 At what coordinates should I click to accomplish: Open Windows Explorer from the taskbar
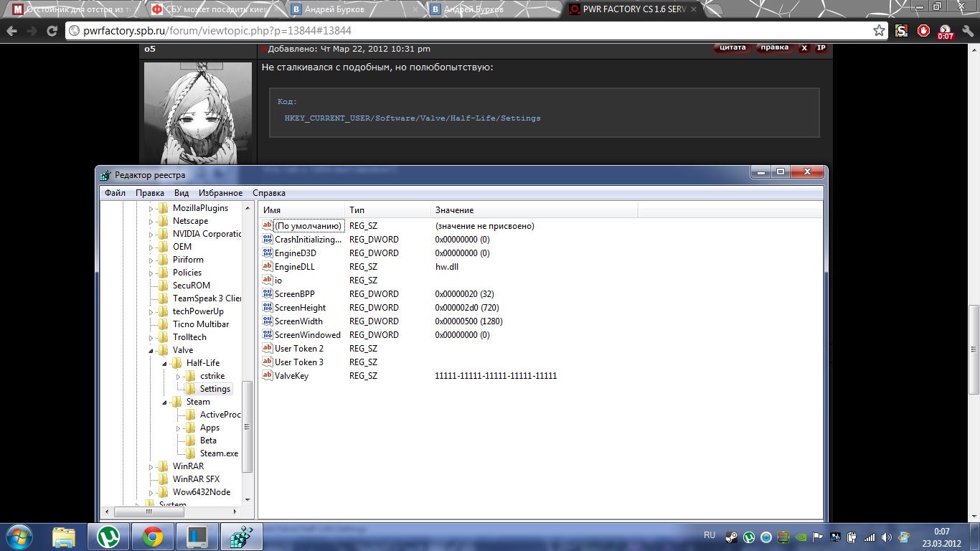coord(64,537)
